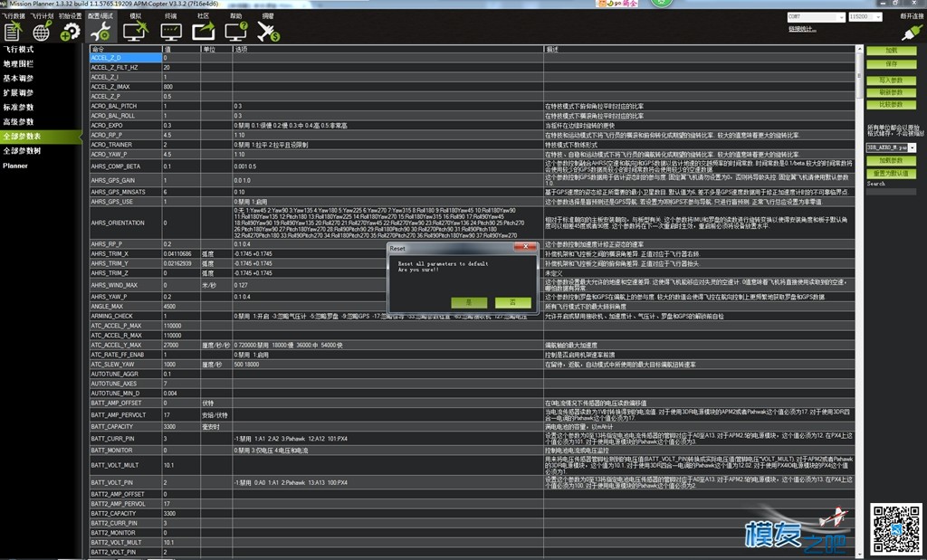Click the 保存 save button

[892, 64]
